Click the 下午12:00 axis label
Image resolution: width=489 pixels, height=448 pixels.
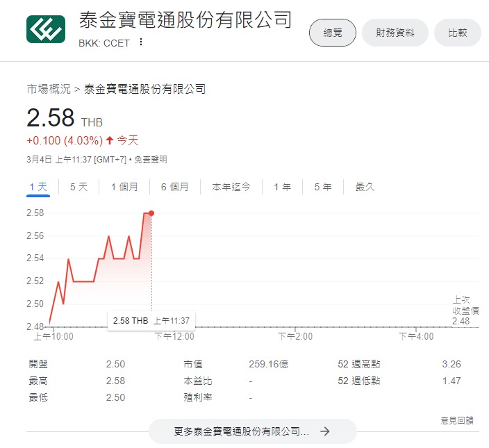point(174,336)
